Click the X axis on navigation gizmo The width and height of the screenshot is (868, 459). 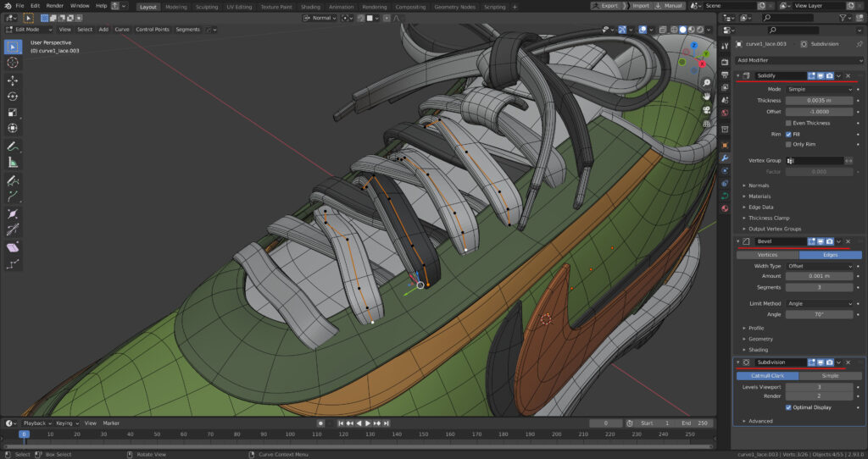702,64
